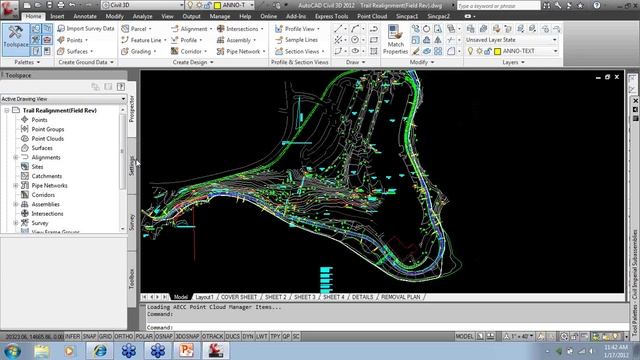Click the Intersections tool in ribbon
Viewport: 640px width, 360px height.
click(x=240, y=29)
